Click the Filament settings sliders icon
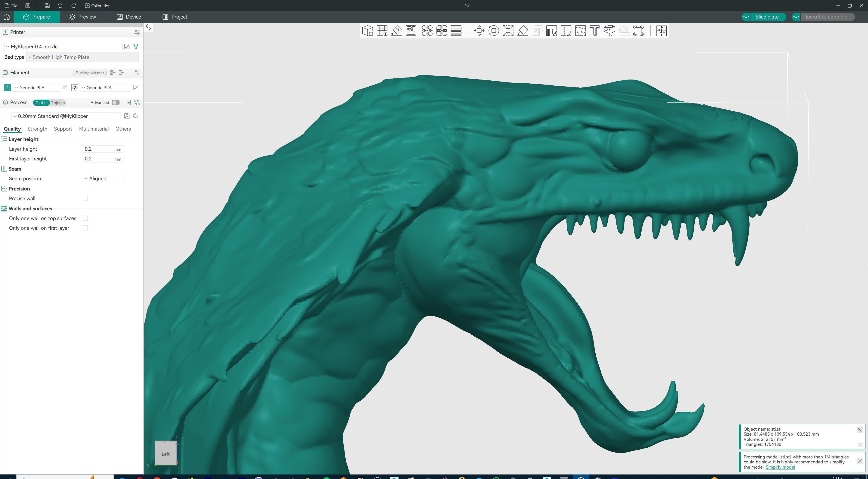 137,73
